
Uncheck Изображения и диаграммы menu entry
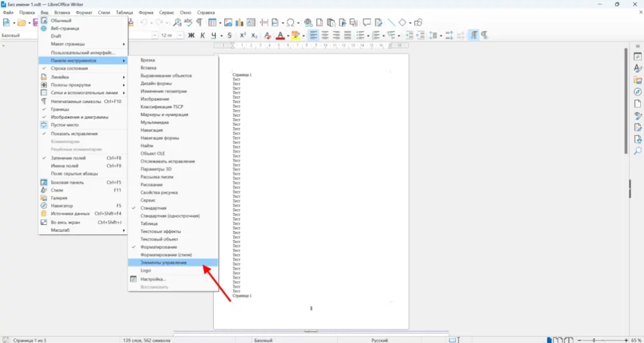point(83,117)
